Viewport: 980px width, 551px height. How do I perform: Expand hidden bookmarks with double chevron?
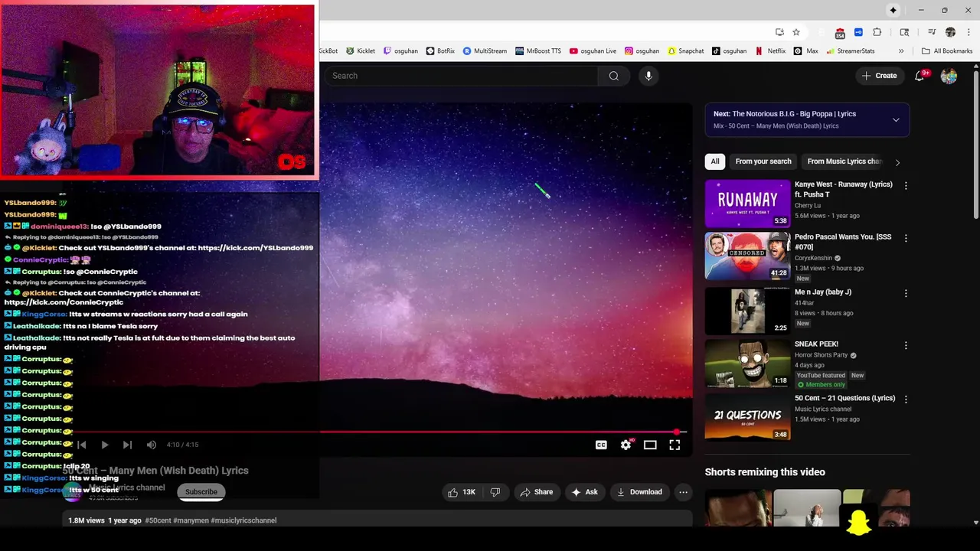click(901, 51)
